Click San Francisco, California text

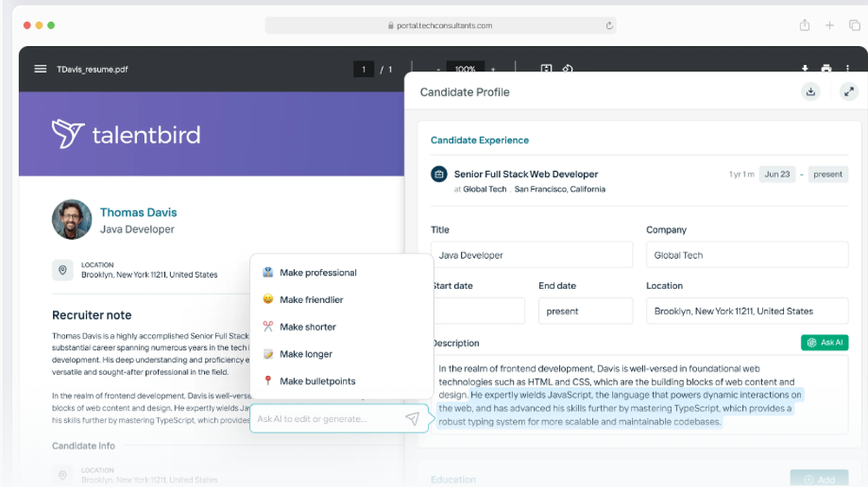560,189
